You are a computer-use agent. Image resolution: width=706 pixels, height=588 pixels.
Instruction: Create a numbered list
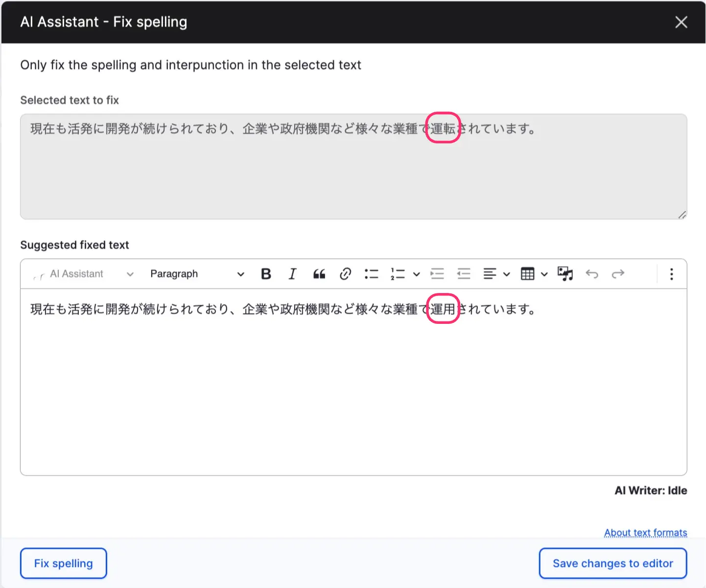point(398,274)
